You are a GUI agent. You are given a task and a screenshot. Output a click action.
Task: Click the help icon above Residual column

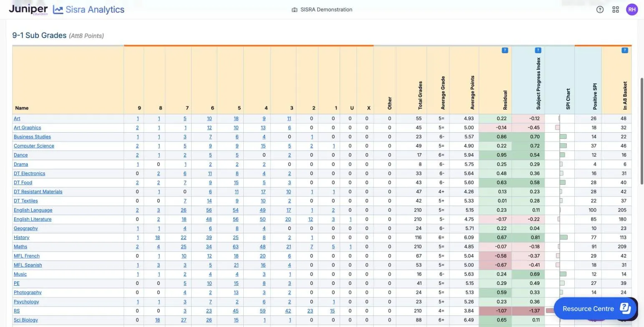(505, 50)
